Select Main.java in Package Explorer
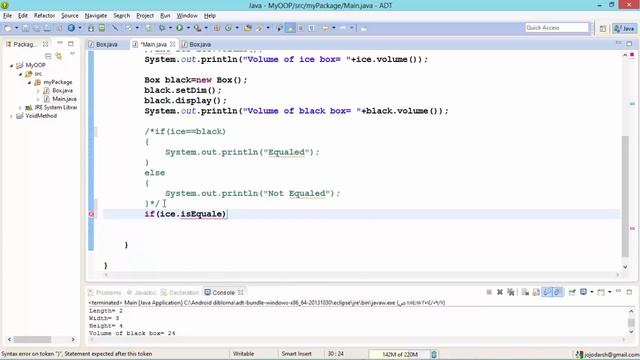 pos(64,99)
